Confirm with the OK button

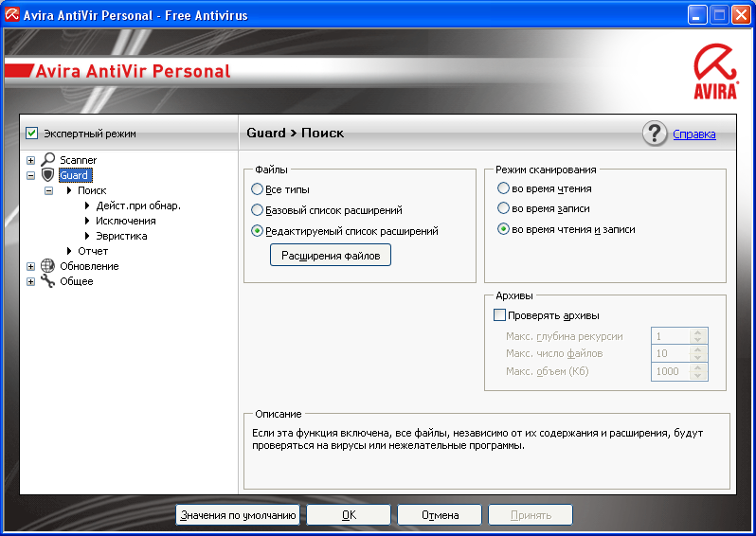point(349,515)
